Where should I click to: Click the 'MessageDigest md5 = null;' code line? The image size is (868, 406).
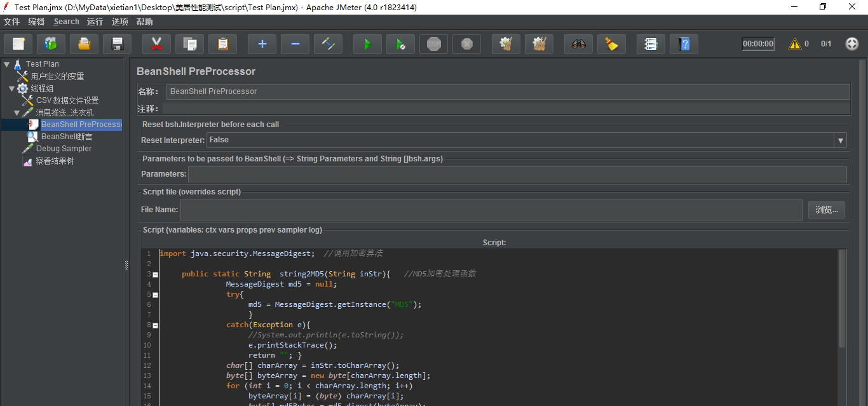coord(281,285)
